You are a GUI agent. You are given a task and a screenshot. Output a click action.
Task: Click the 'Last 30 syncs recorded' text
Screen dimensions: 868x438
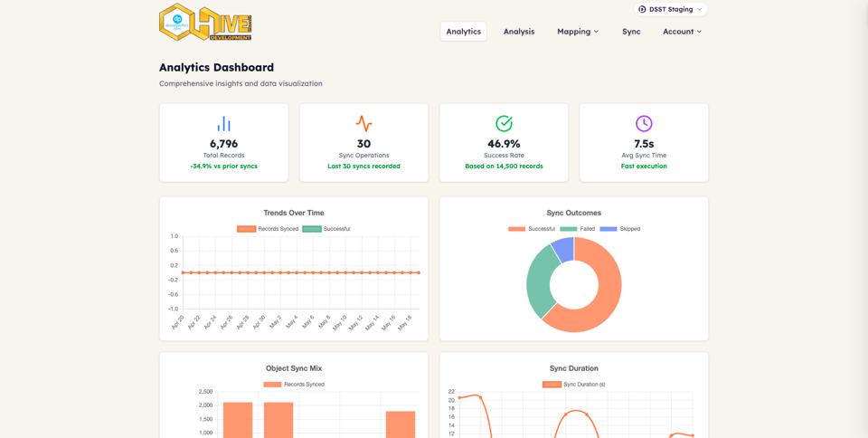coord(363,167)
